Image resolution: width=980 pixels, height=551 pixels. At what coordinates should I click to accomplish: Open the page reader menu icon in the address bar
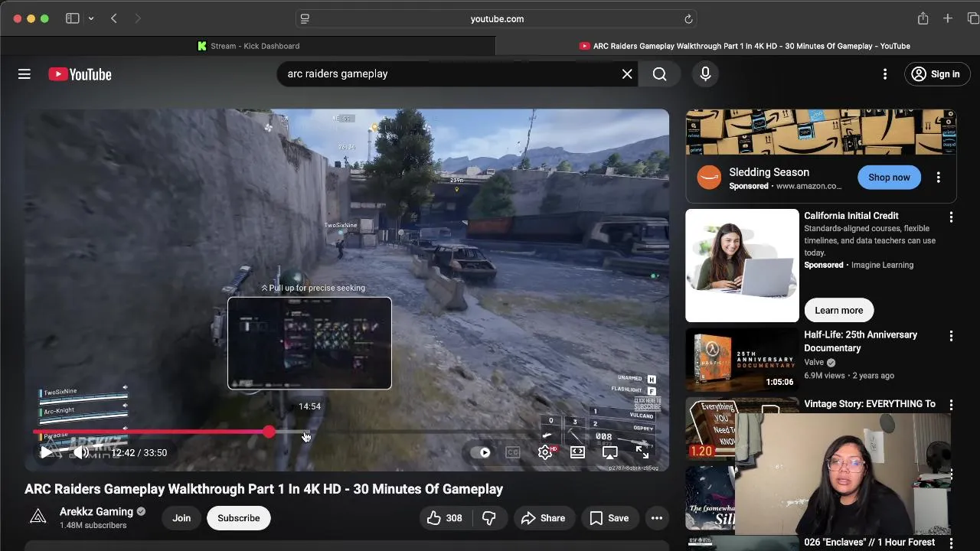(x=305, y=19)
